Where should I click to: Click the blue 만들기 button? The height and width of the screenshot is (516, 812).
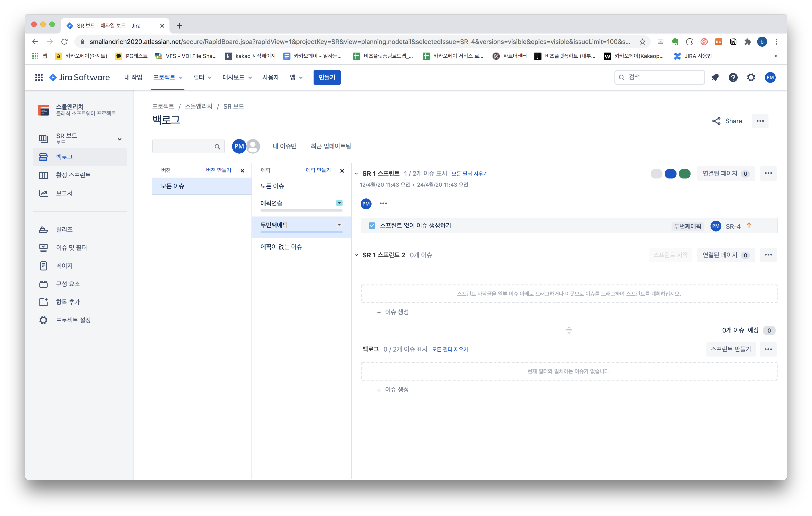[x=327, y=77]
